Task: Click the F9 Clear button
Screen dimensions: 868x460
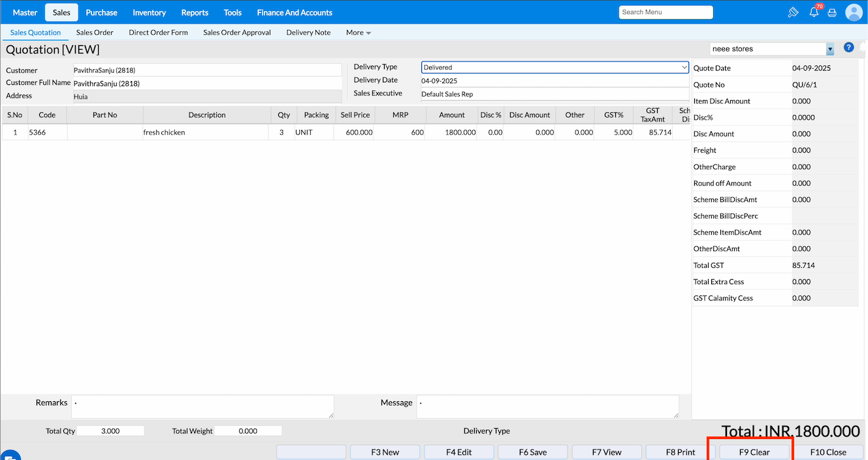Action: pos(754,452)
